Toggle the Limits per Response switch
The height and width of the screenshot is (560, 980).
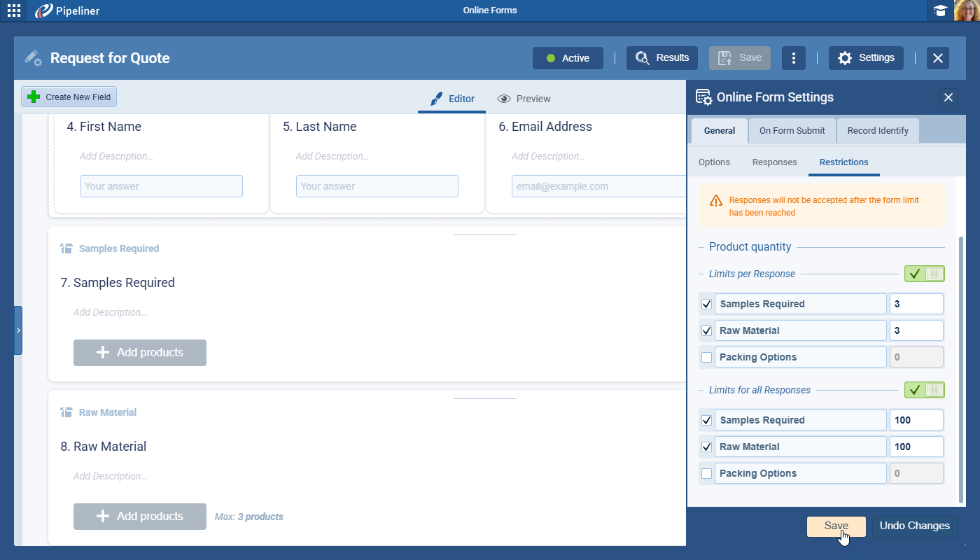pyautogui.click(x=924, y=274)
